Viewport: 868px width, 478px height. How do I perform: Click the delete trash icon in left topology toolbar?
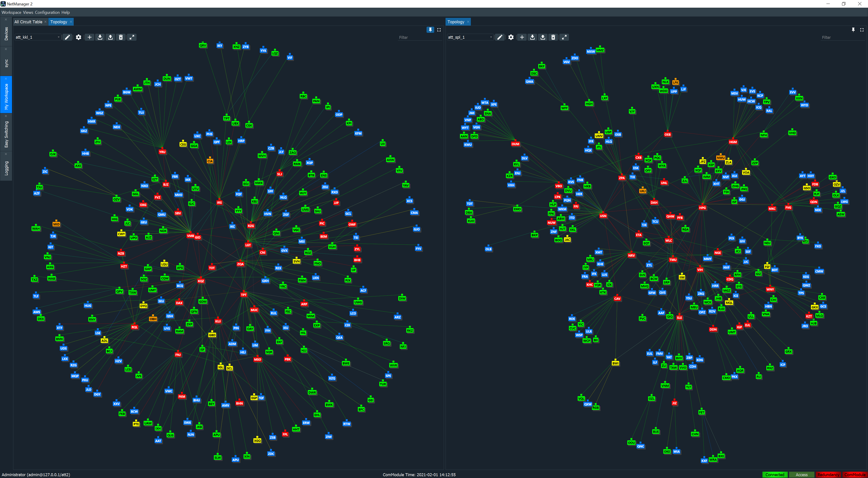click(x=121, y=37)
